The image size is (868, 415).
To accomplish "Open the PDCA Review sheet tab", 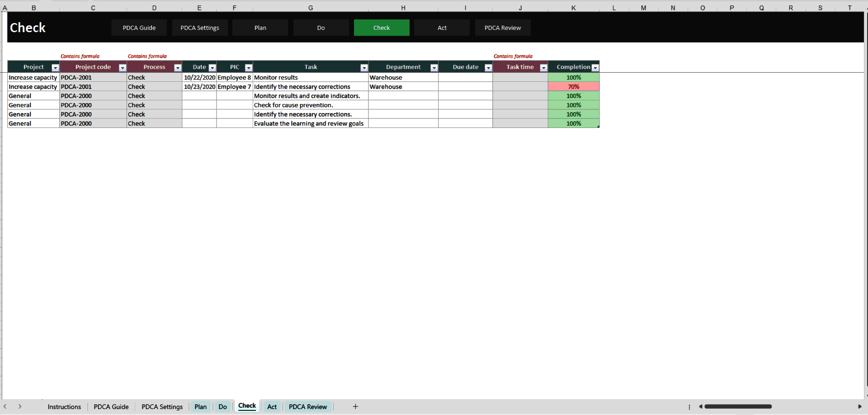I will tap(308, 406).
